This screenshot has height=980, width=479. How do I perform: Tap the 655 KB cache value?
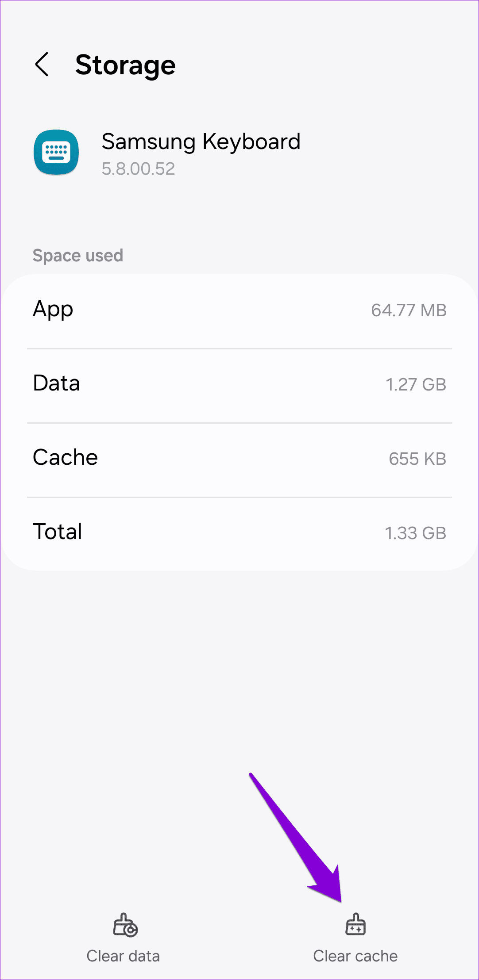[x=417, y=459]
